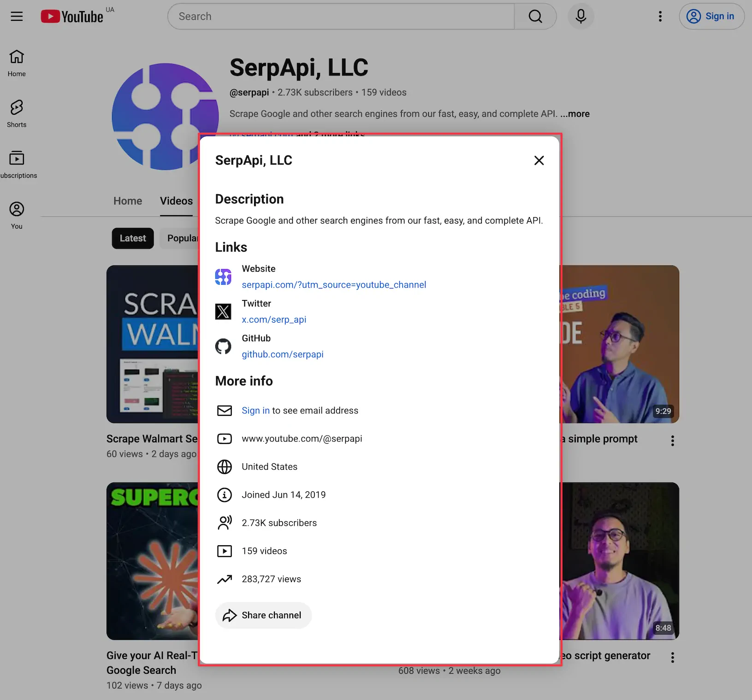Expand channel description with ...more

pos(575,114)
